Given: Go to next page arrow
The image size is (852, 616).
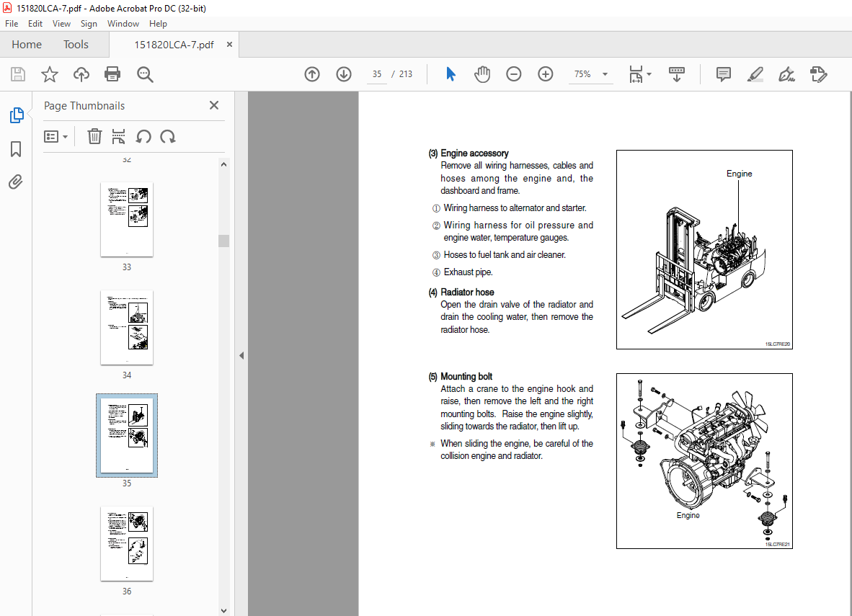Looking at the screenshot, I should pyautogui.click(x=343, y=74).
